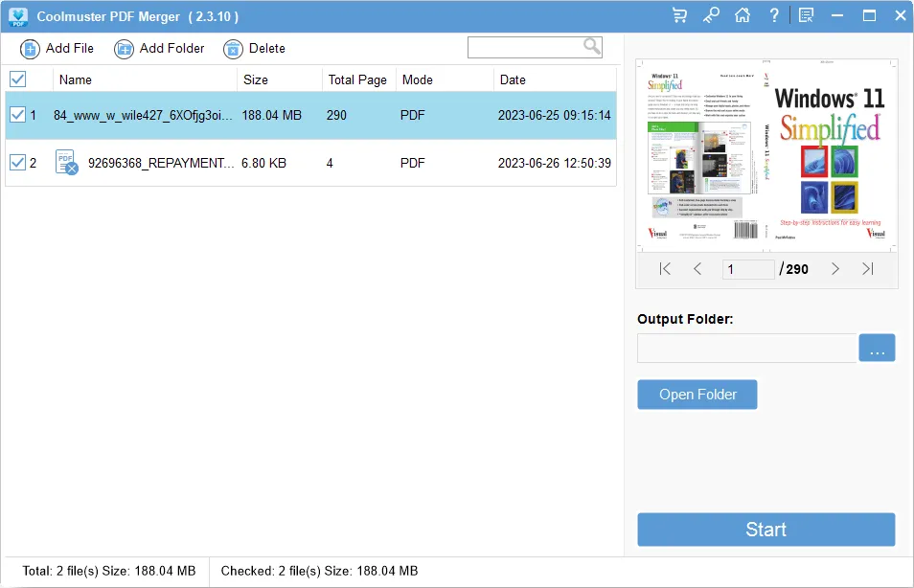Click the Open Folder button
This screenshot has height=588, width=914.
[x=697, y=395]
